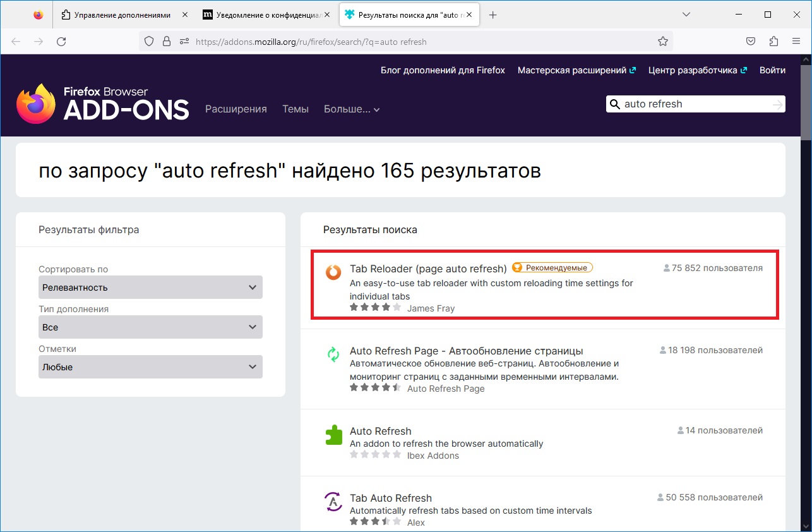Image resolution: width=812 pixels, height=532 pixels.
Task: Click Результаты поиска heading
Action: click(x=370, y=229)
